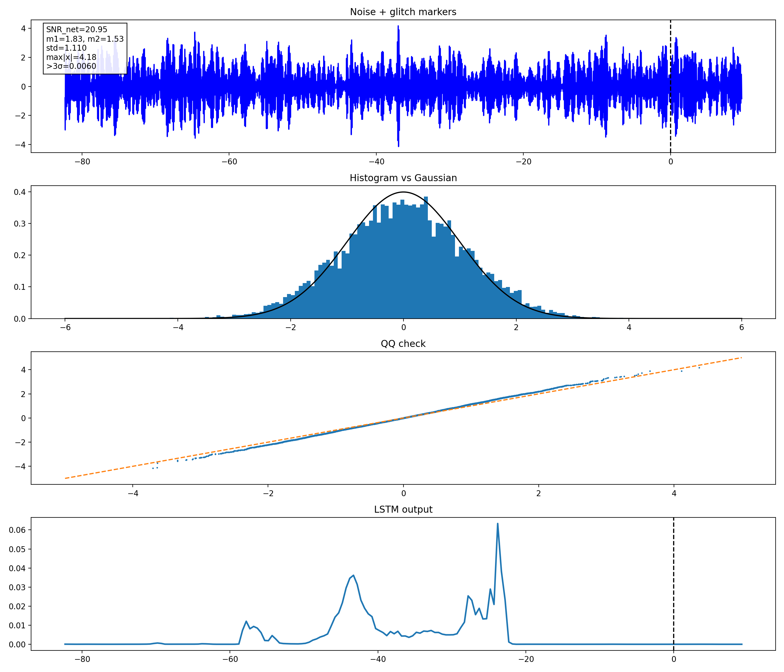Click the LSTM output hump near -43
The width and height of the screenshot is (784, 672).
tap(353, 576)
